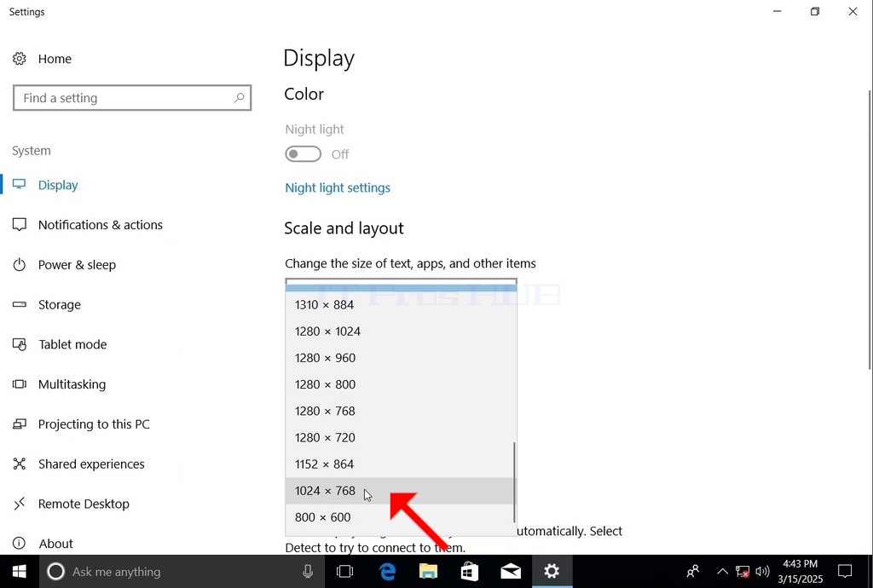The height and width of the screenshot is (588, 873).
Task: Open File Explorer from taskbar
Action: (x=428, y=571)
